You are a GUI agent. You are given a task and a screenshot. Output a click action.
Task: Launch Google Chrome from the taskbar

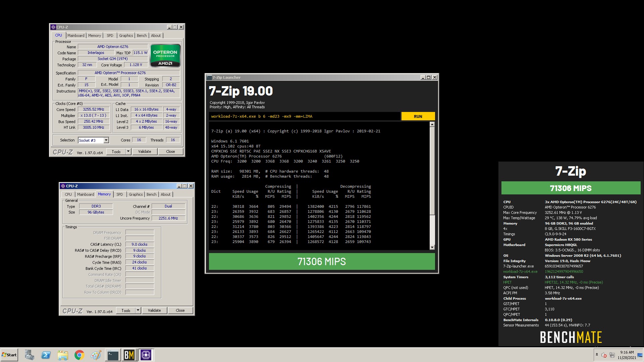click(x=79, y=355)
